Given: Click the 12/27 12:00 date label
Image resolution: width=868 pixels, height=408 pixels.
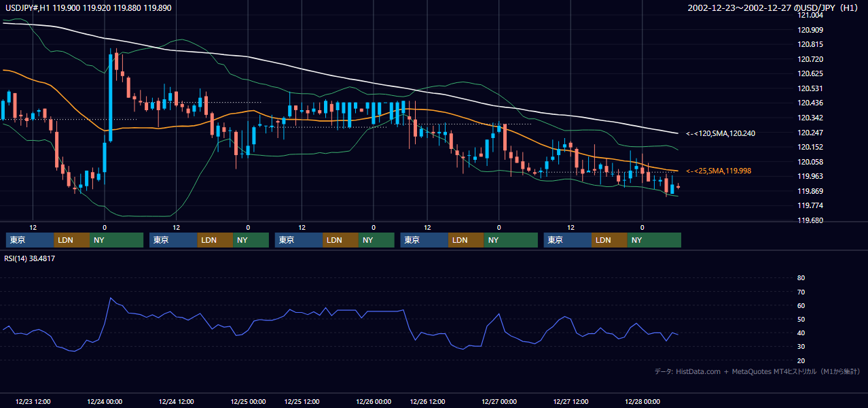Looking at the screenshot, I should coord(571,401).
